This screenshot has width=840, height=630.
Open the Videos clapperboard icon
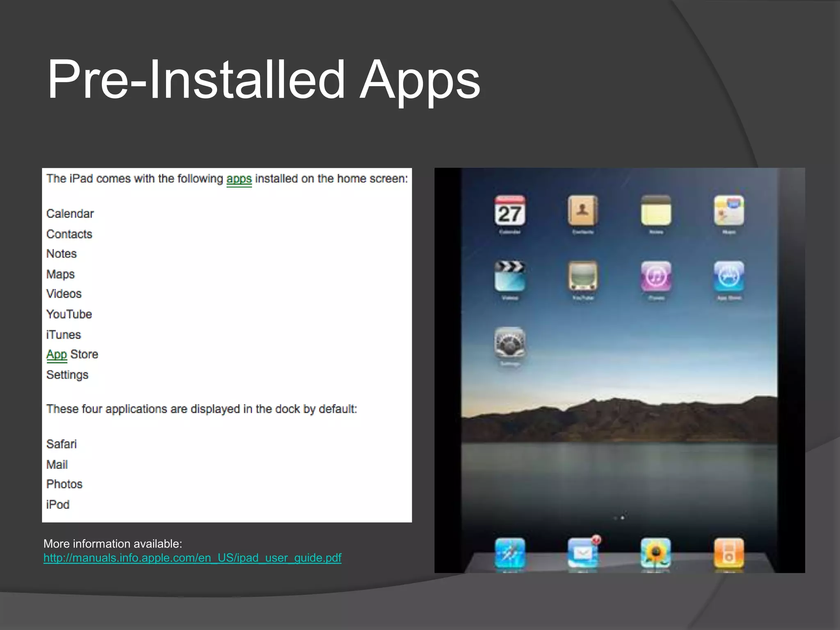coord(509,276)
